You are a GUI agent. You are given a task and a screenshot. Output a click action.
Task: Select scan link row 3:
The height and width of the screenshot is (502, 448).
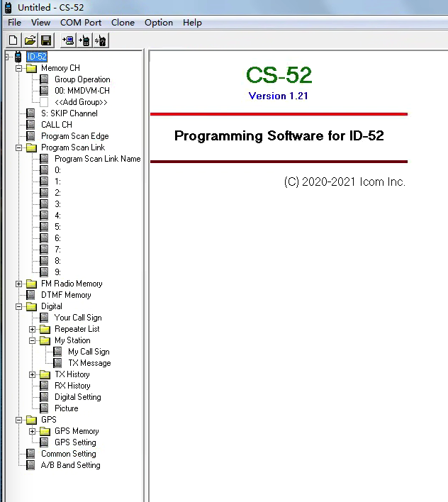[x=57, y=204]
